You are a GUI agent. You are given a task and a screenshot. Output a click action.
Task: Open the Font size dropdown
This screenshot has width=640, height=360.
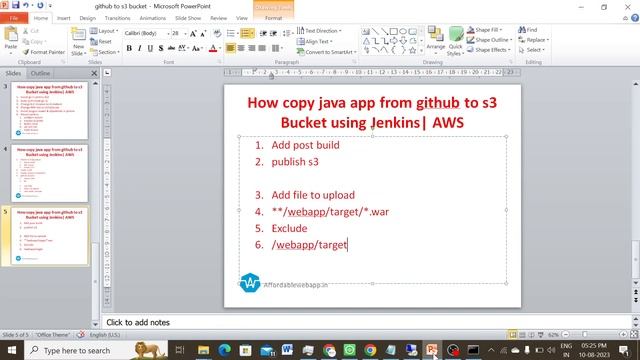(x=185, y=33)
